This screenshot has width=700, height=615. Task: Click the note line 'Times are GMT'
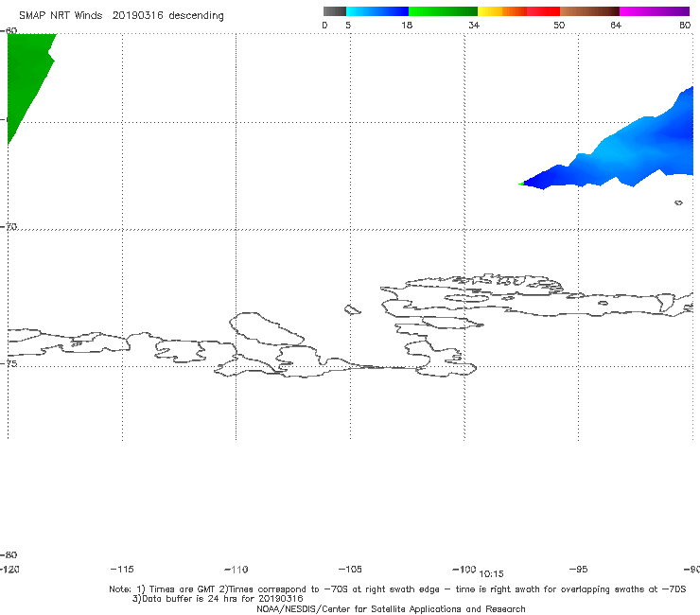(183, 589)
